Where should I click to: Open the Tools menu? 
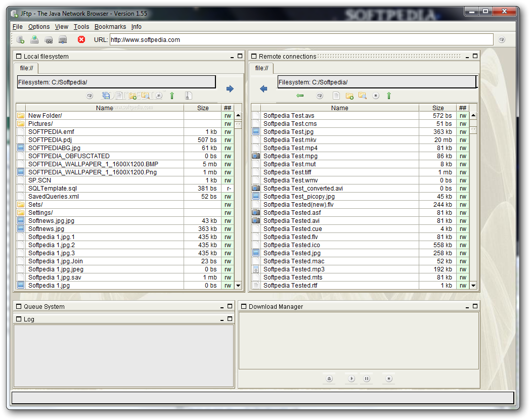point(81,27)
